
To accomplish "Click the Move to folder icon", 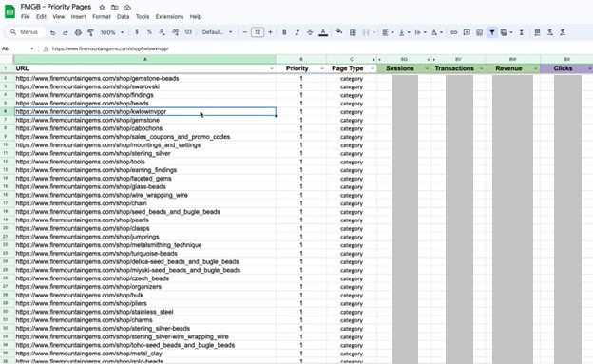I will point(115,7).
